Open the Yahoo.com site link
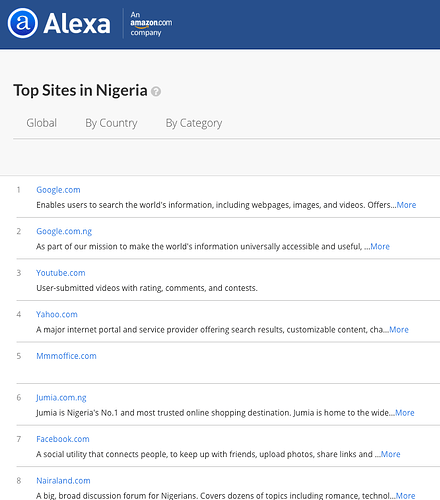 click(x=57, y=314)
